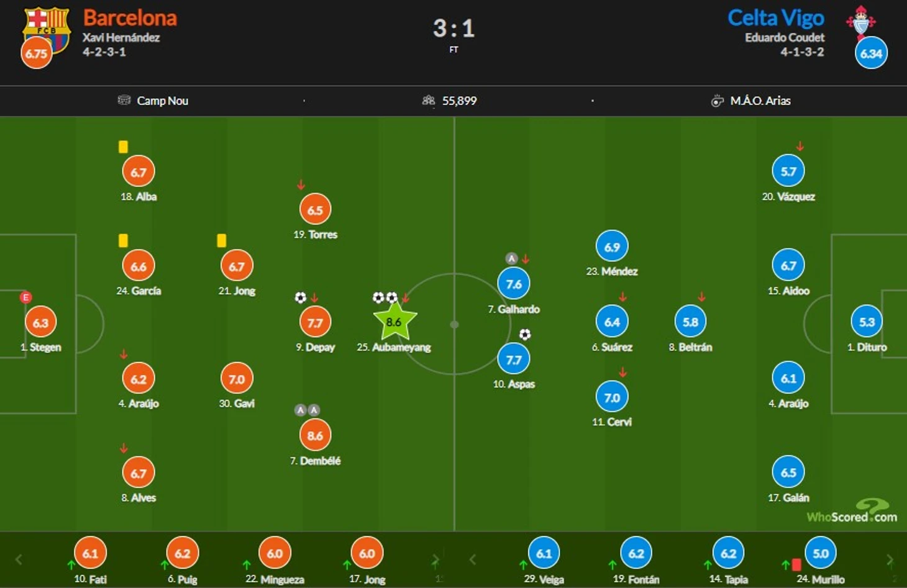
Task: Show previous Celta Vigo substitutes arrow
Action: point(473,559)
